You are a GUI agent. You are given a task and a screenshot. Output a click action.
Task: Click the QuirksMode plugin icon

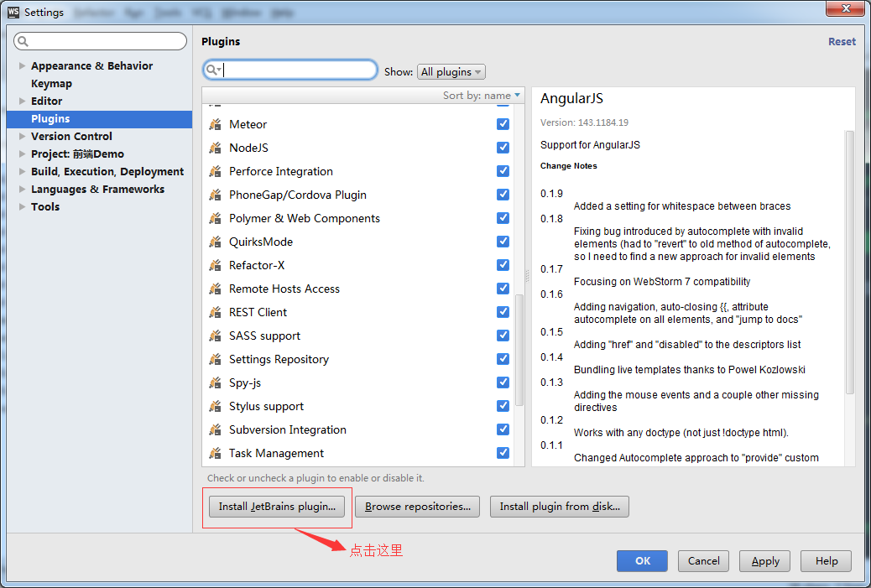click(x=215, y=242)
